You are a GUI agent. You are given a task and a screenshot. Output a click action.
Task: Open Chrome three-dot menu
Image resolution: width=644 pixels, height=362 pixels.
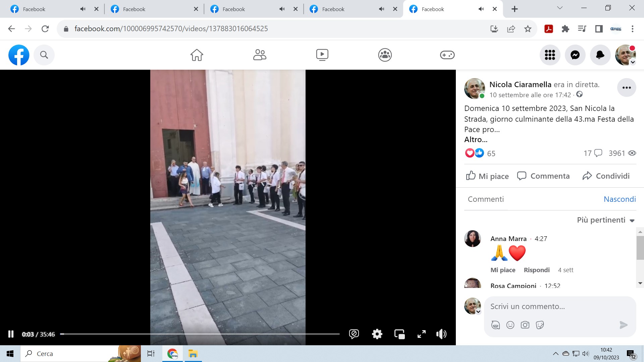633,29
